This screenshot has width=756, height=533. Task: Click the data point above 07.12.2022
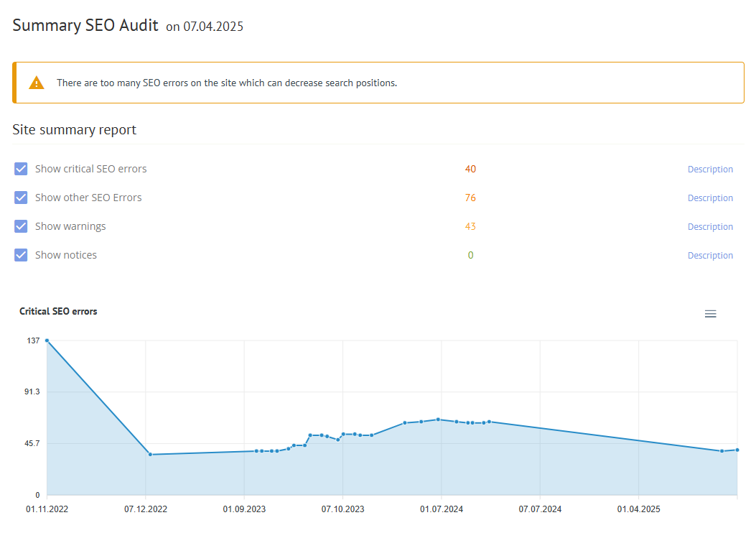(150, 454)
